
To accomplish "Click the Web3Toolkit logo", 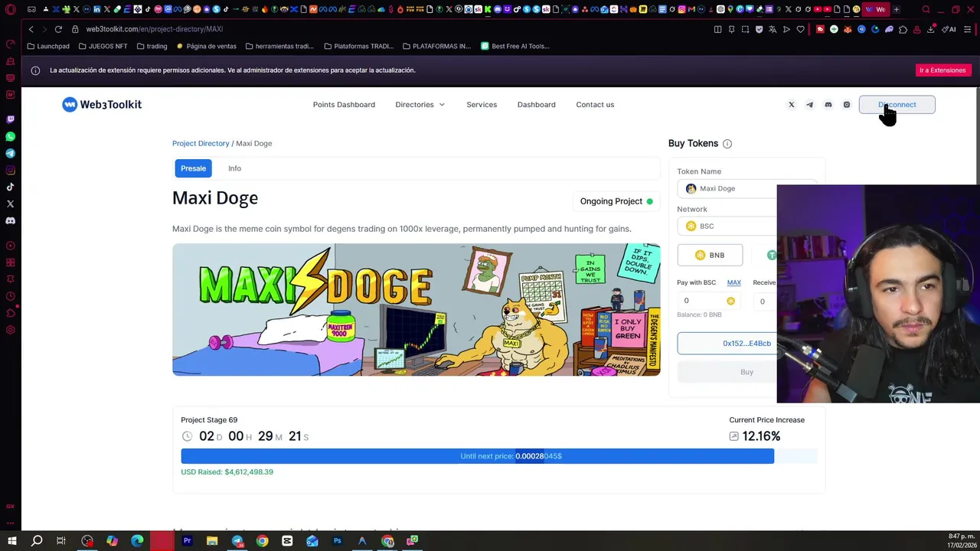I will click(x=102, y=105).
